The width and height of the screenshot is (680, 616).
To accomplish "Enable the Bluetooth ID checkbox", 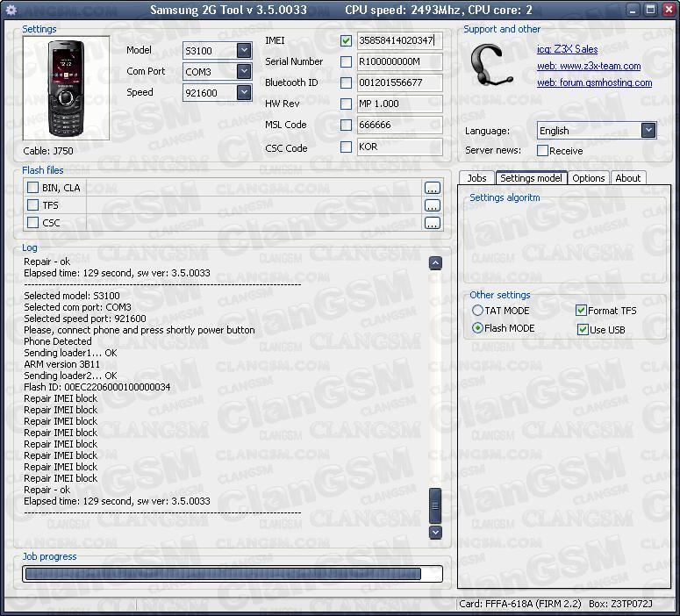I will 346,82.
